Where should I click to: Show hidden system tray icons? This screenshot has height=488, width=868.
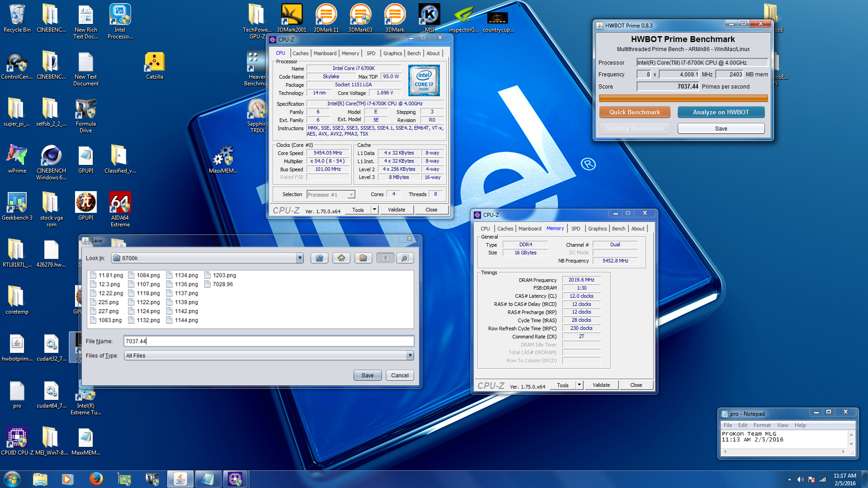789,479
